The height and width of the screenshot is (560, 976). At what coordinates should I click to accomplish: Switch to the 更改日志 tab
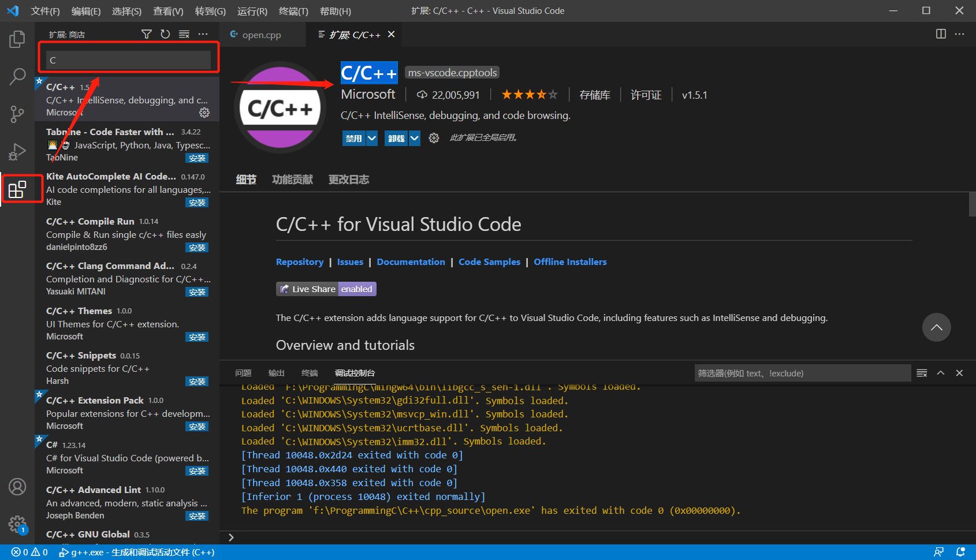click(x=349, y=180)
